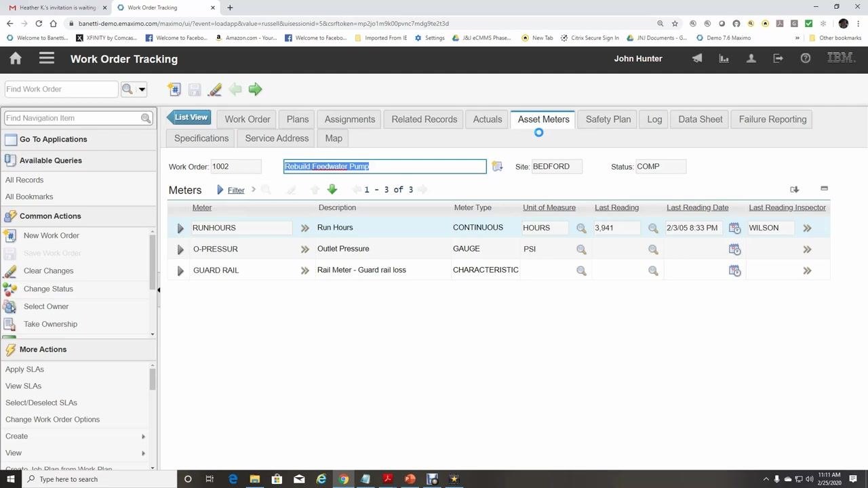Go to next record green arrow
This screenshot has width=868, height=488.
(255, 89)
